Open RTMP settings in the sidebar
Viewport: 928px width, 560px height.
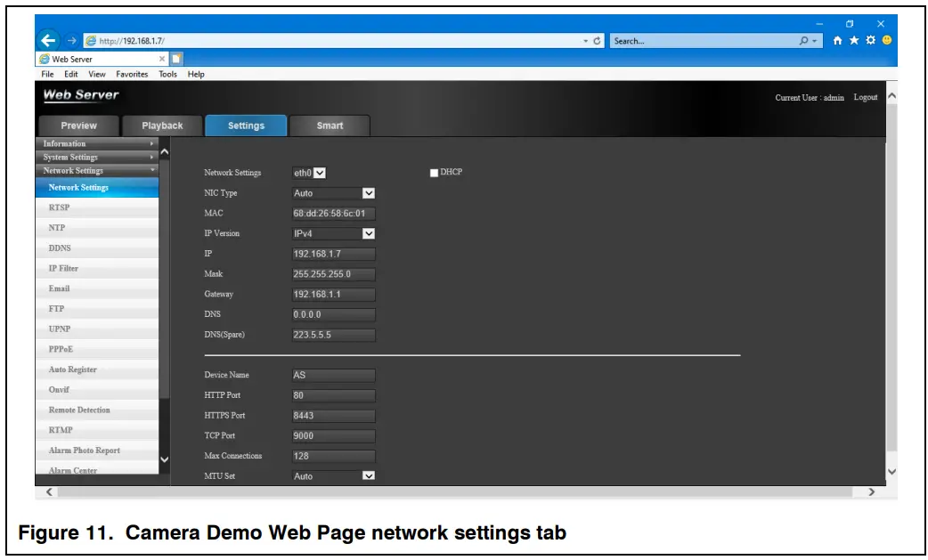[97, 430]
